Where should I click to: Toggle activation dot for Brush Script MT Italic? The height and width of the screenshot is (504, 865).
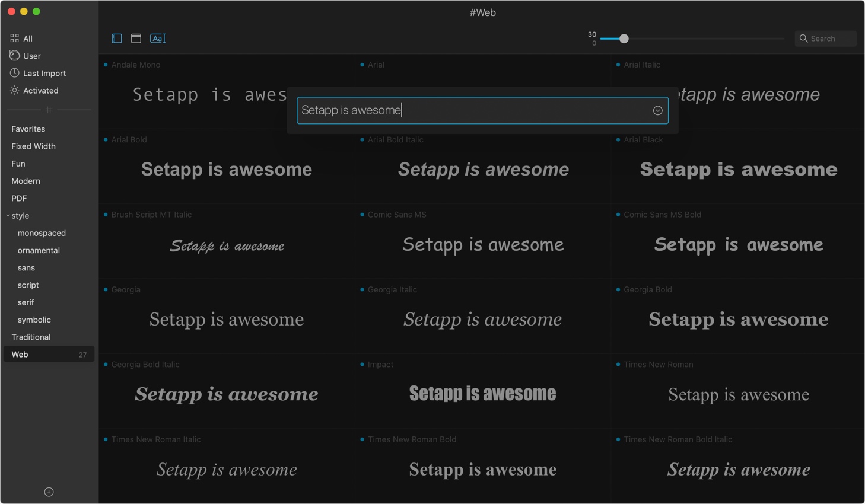point(106,215)
